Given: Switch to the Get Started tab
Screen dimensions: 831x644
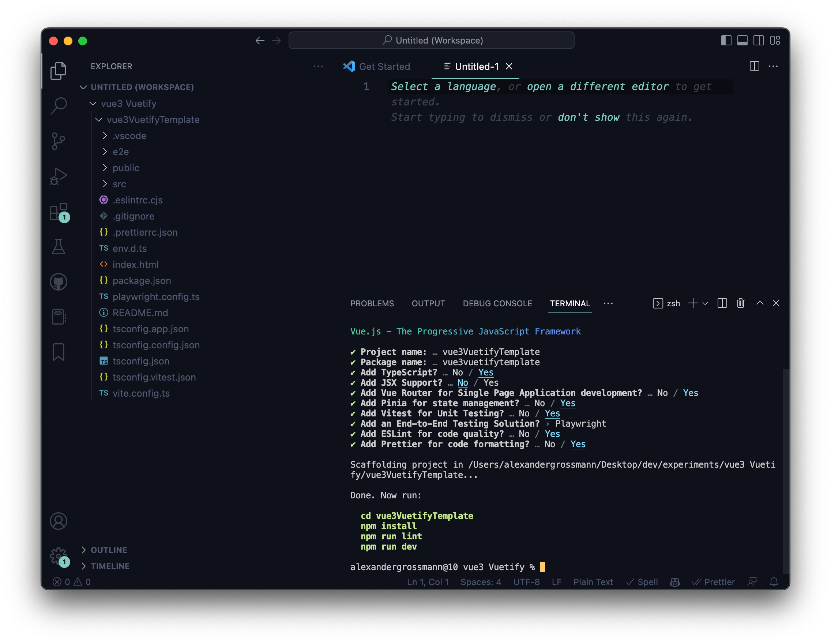Looking at the screenshot, I should (x=385, y=66).
